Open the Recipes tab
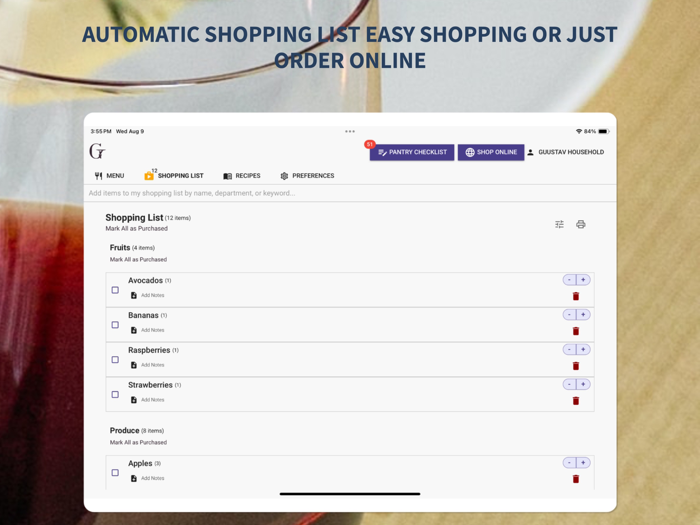This screenshot has width=700, height=525. (x=242, y=176)
